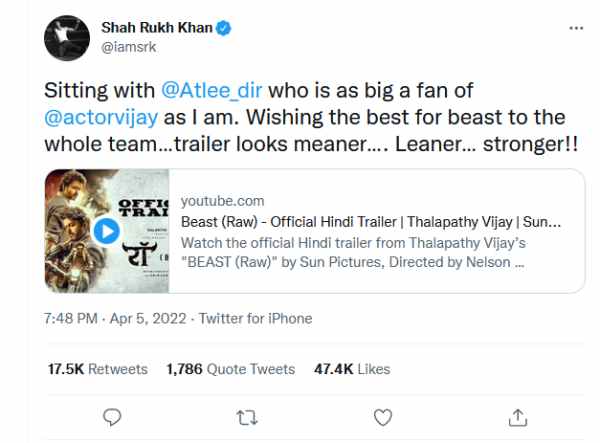Image resolution: width=600 pixels, height=443 pixels.
Task: Show the 47.4K Likes list
Action: 351,369
